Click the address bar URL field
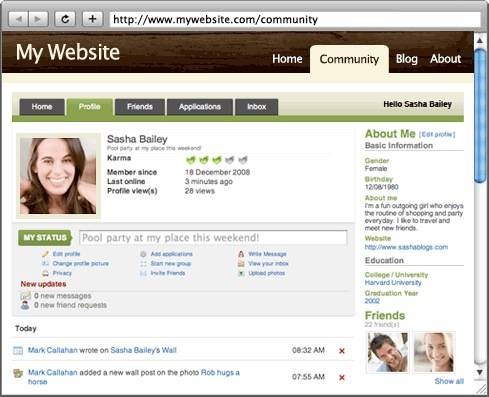Viewport: 489px width, 397px height. (295, 19)
